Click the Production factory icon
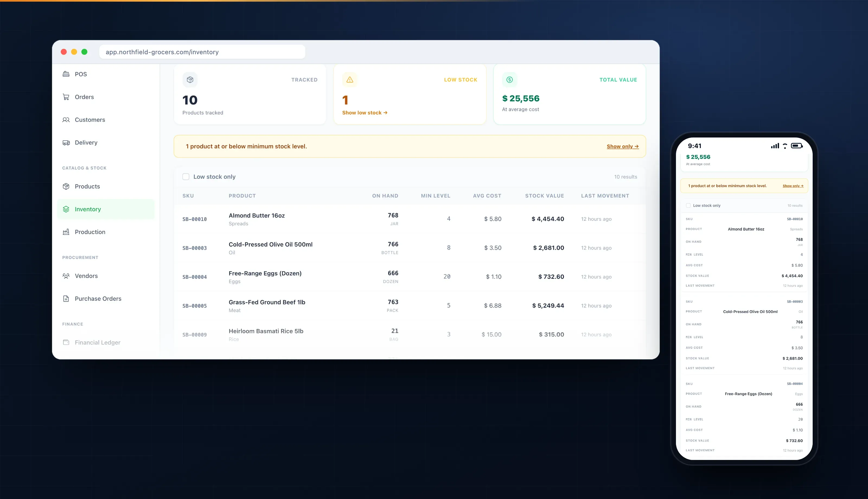 click(66, 232)
